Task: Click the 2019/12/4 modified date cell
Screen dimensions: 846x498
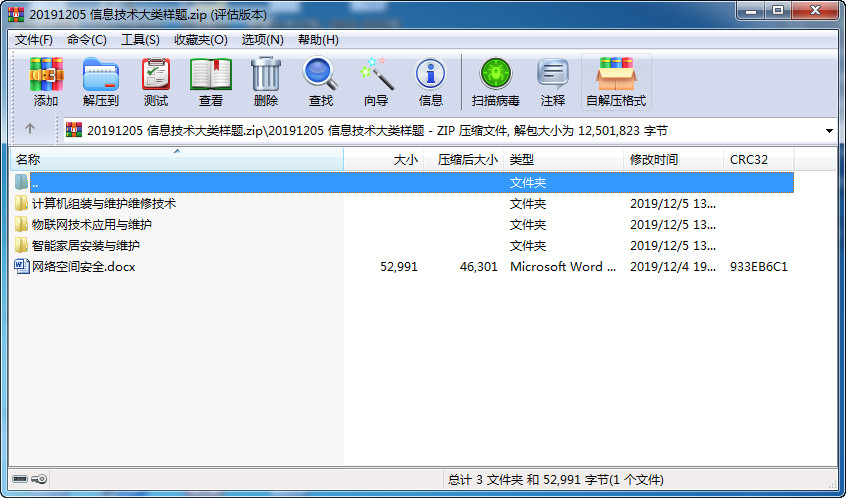Action: tap(673, 267)
